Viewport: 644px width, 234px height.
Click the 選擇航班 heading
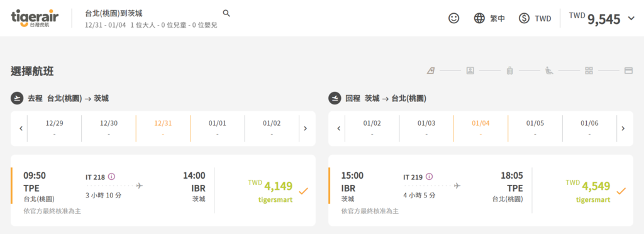coord(32,72)
